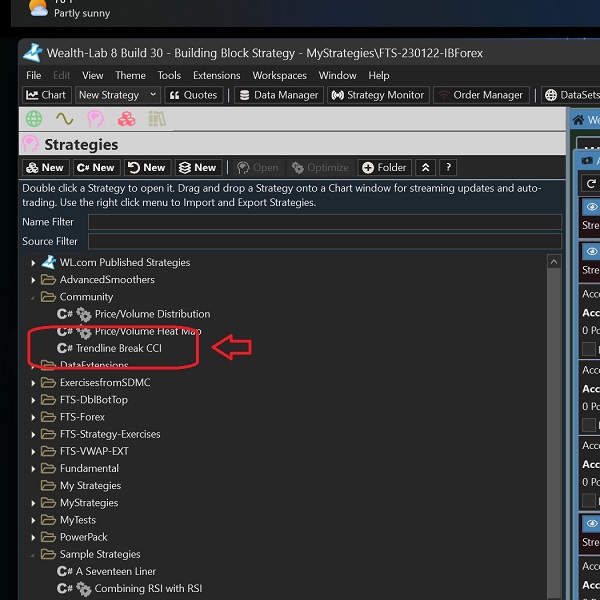The image size is (600, 600).
Task: Select the sine wave Indicators tab icon
Action: [x=64, y=119]
